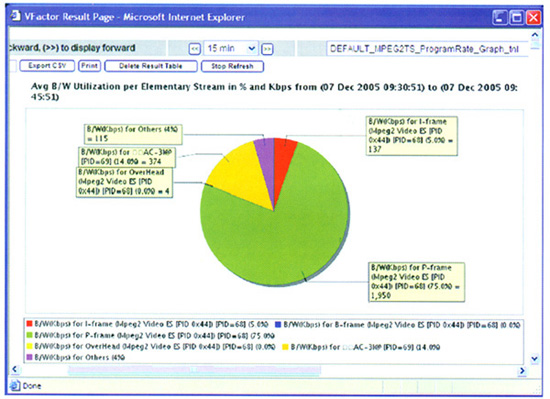This screenshot has height=399, width=550.
Task: Click the Internet Explorer page icon in the title bar
Action: click(x=15, y=16)
